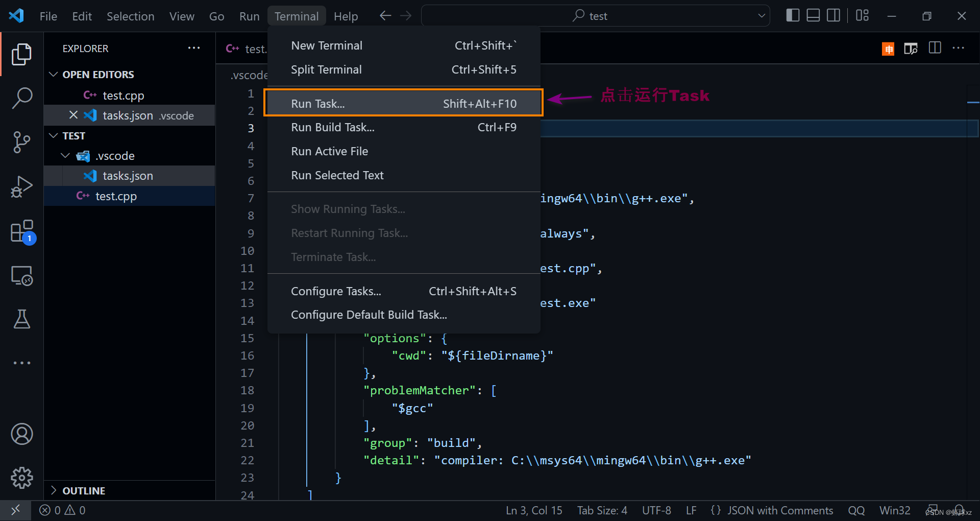Open the Explorer view in activity bar
This screenshot has height=521, width=980.
(21, 54)
